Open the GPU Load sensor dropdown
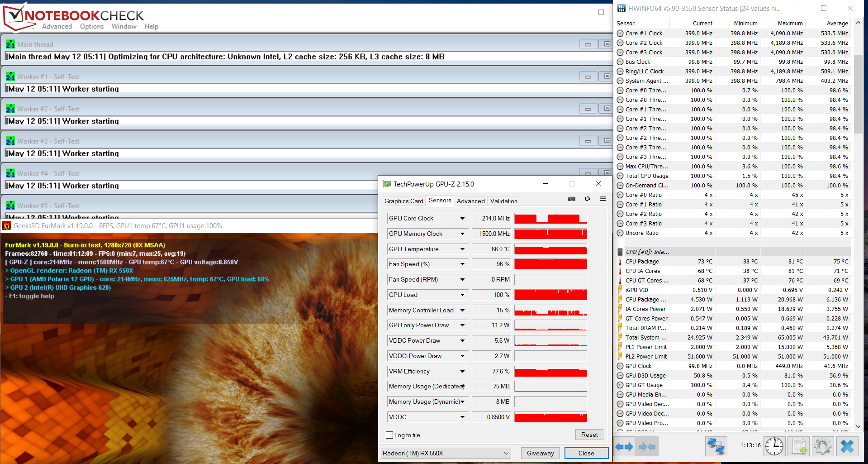 coord(462,295)
